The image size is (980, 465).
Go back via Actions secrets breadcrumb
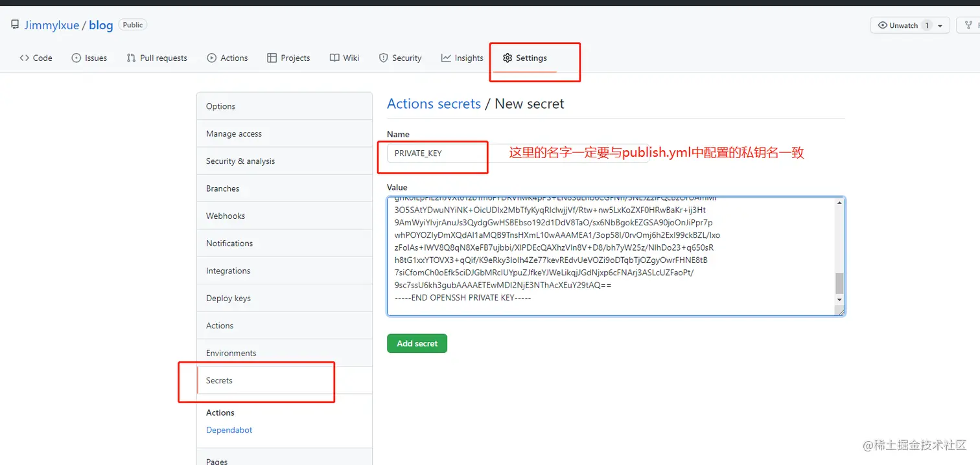click(x=434, y=104)
